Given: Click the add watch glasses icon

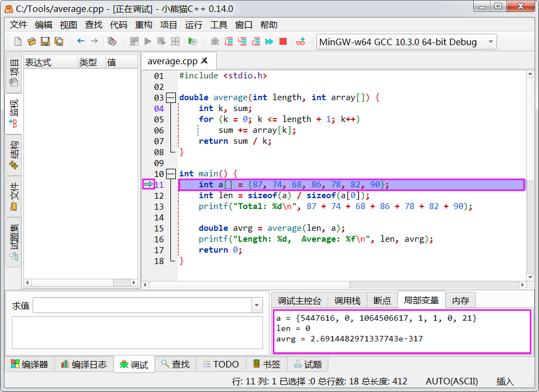Looking at the screenshot, I should coord(301,41).
